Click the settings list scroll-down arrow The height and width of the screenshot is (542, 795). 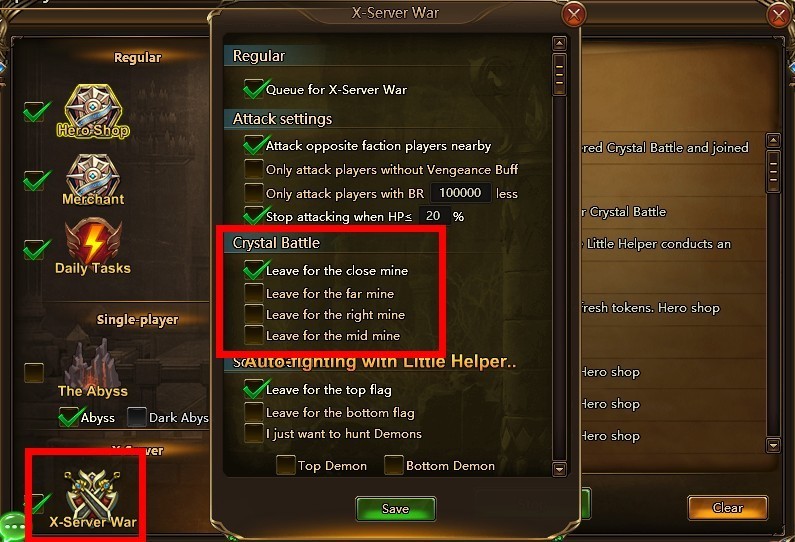(559, 469)
